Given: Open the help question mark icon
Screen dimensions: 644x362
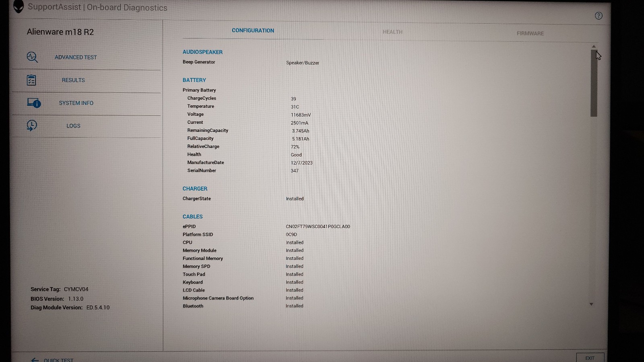Looking at the screenshot, I should coord(599,16).
